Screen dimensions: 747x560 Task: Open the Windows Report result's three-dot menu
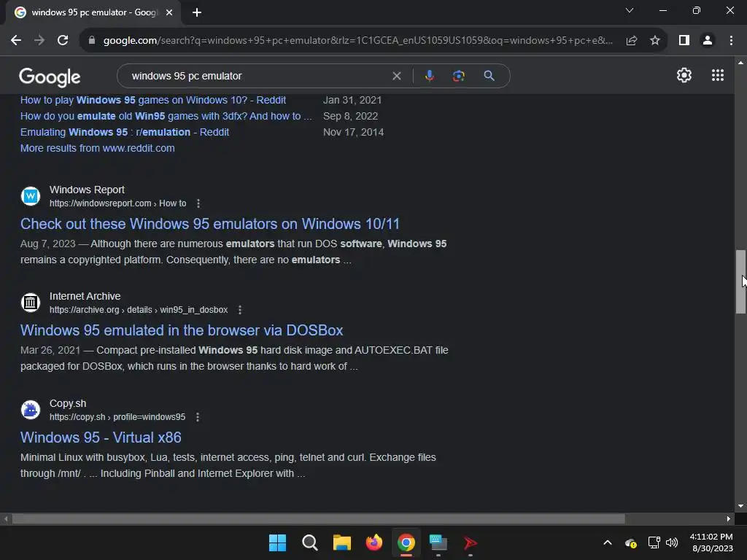click(x=198, y=203)
